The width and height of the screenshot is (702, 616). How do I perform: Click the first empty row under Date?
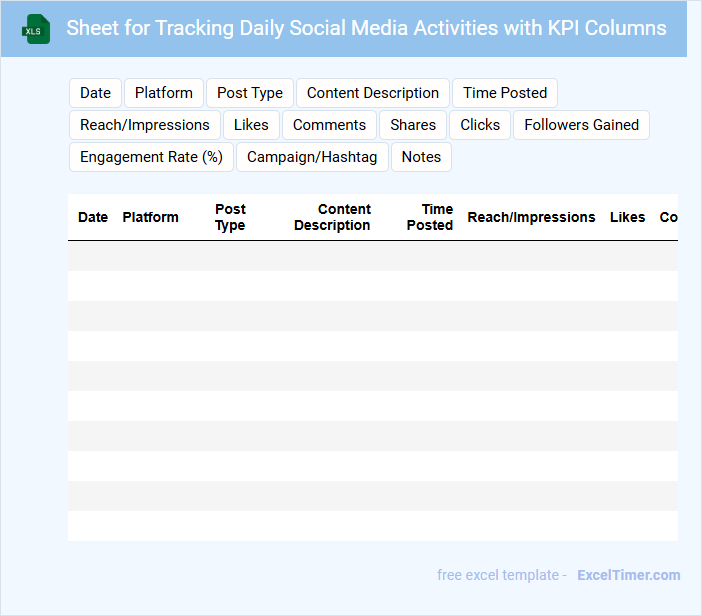(x=93, y=256)
